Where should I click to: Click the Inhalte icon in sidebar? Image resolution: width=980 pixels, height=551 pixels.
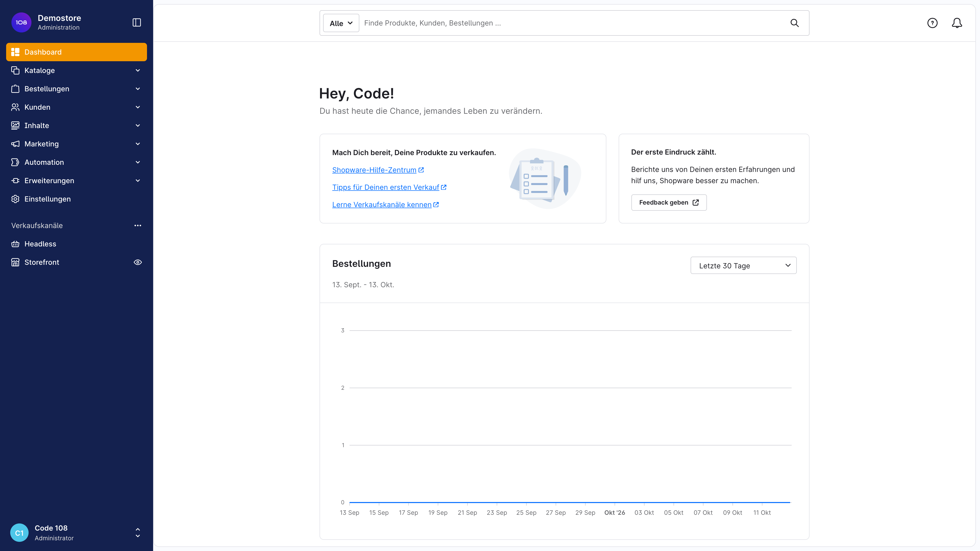(x=15, y=126)
